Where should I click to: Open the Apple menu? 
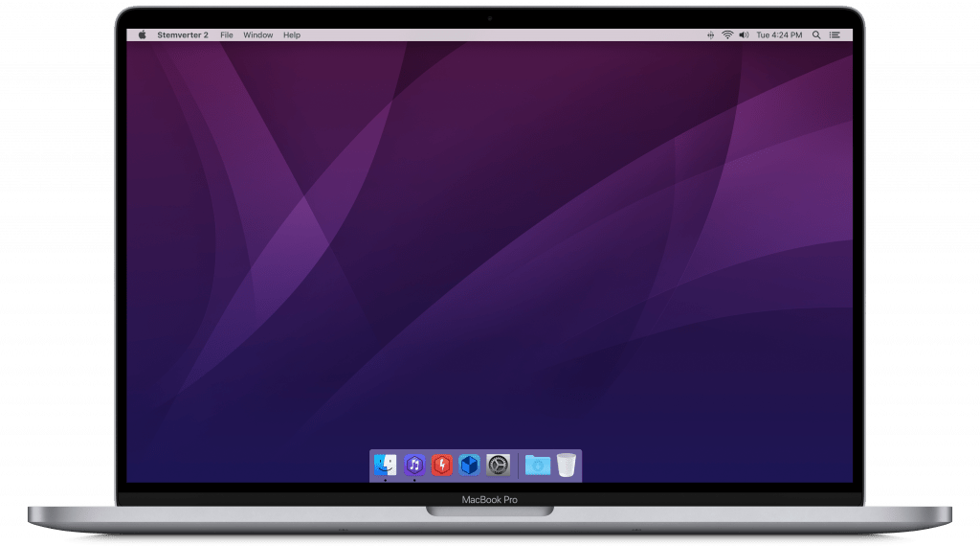(143, 35)
